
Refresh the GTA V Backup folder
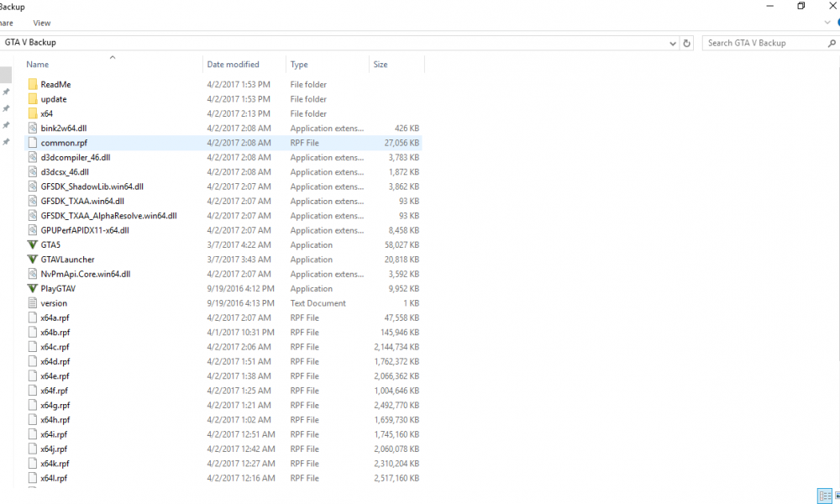687,43
